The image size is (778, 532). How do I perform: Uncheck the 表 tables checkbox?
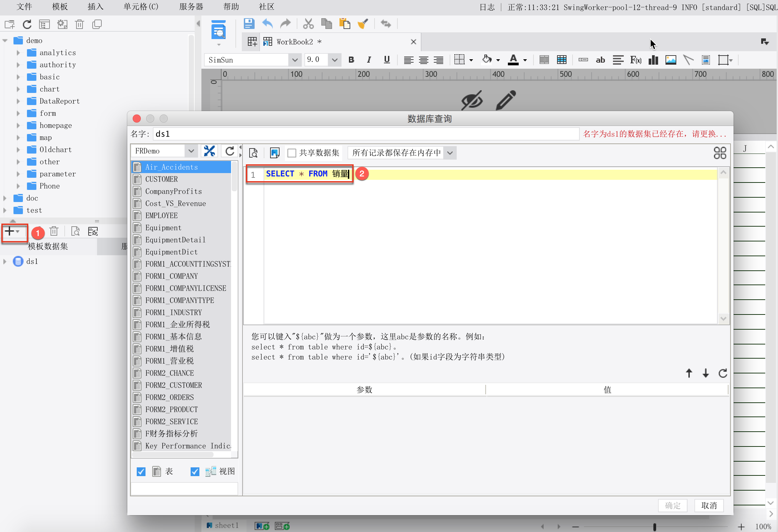point(141,472)
